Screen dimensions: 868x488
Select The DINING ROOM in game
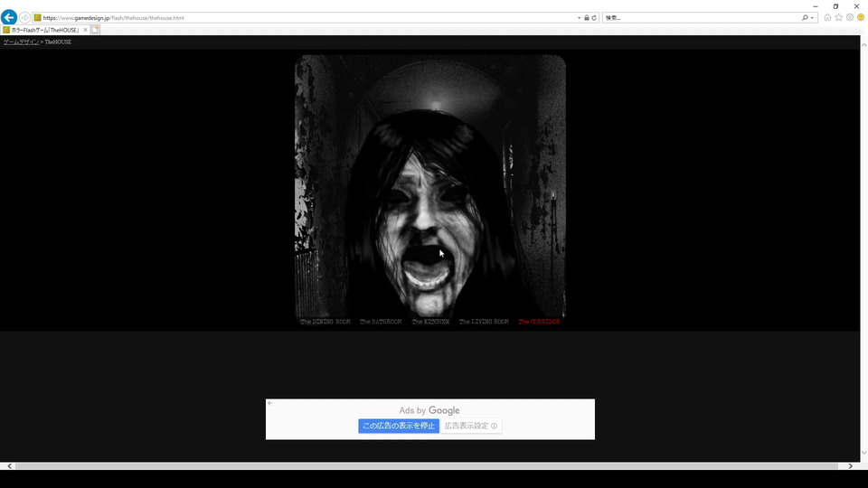tap(325, 322)
